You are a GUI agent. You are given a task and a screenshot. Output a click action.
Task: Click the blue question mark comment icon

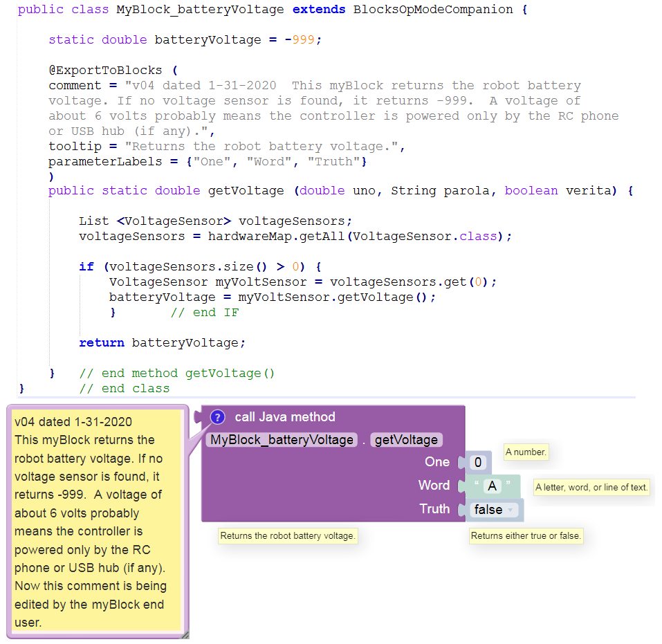click(x=217, y=417)
